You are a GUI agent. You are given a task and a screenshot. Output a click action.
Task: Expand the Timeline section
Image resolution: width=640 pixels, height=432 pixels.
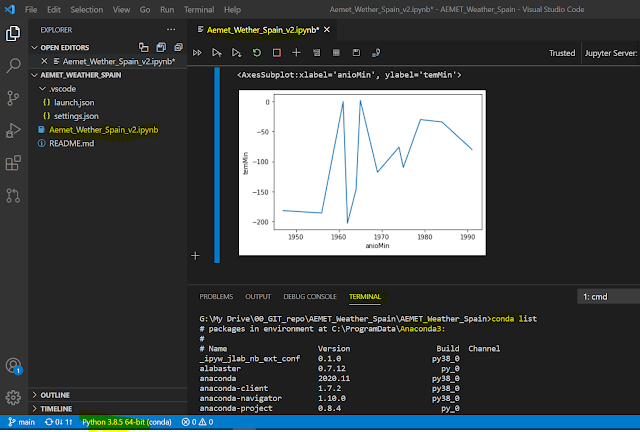pyautogui.click(x=34, y=409)
